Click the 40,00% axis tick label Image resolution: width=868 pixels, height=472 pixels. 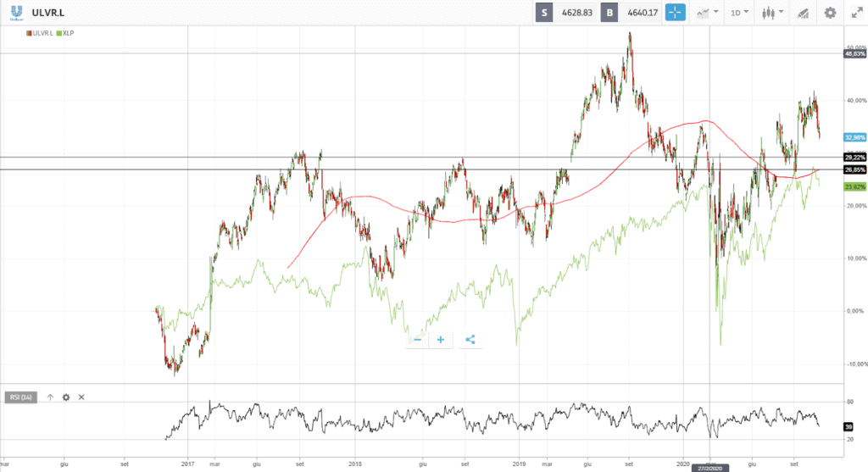pyautogui.click(x=856, y=101)
